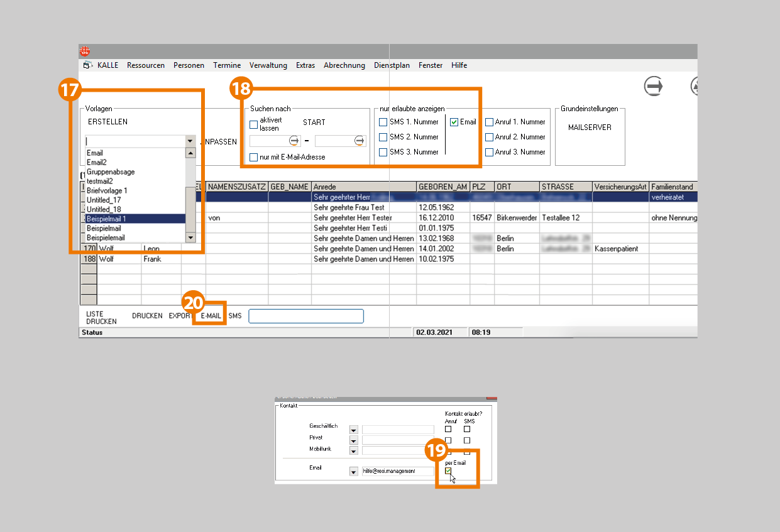Click the red app icon in title bar
Viewport: 780px width, 532px height.
[85, 51]
